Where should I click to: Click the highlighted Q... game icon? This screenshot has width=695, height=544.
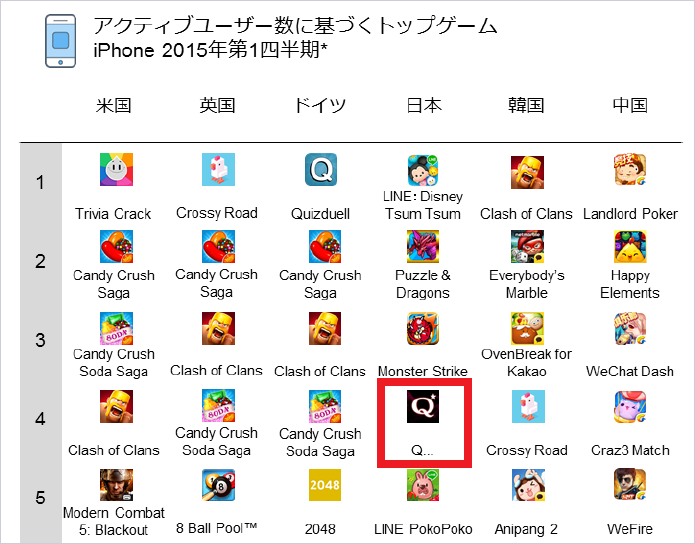pyautogui.click(x=423, y=407)
